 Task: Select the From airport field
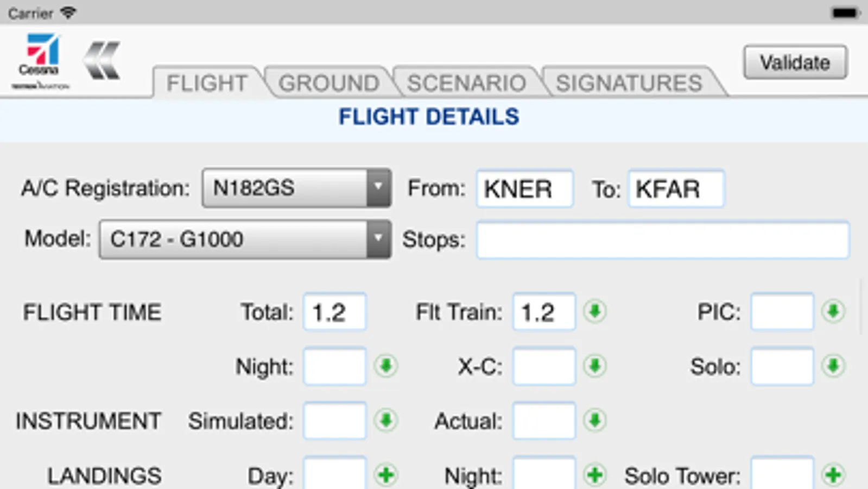(x=524, y=189)
